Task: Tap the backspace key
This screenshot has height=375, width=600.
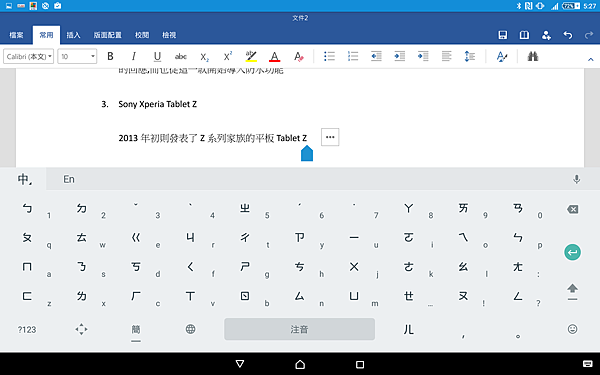Action: pos(572,209)
